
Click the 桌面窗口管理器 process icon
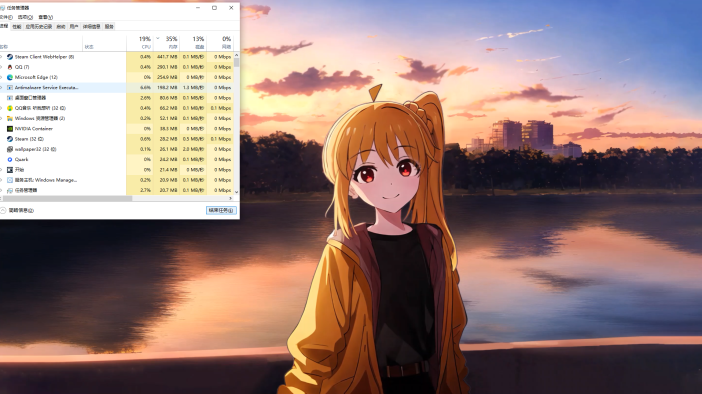10,98
